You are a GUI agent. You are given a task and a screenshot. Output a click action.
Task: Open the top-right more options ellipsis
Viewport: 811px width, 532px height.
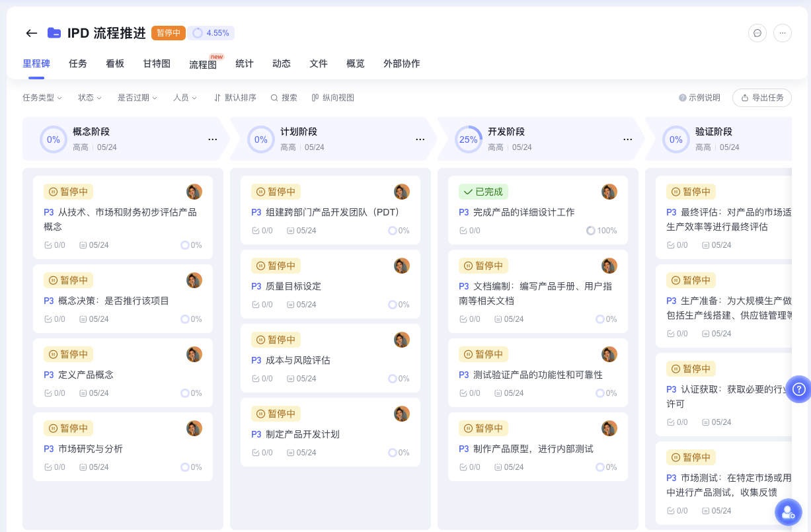[x=783, y=33]
